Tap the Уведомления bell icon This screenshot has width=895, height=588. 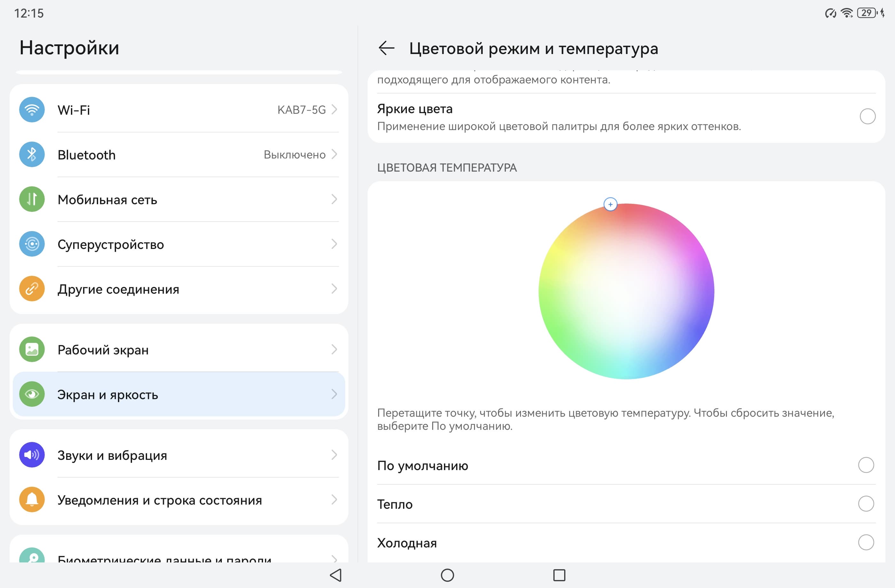click(32, 499)
